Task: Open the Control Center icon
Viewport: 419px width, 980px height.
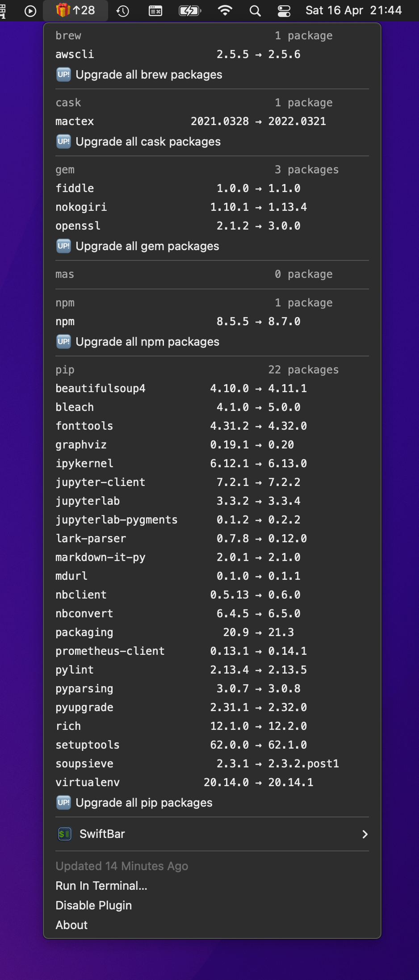Action: point(284,11)
